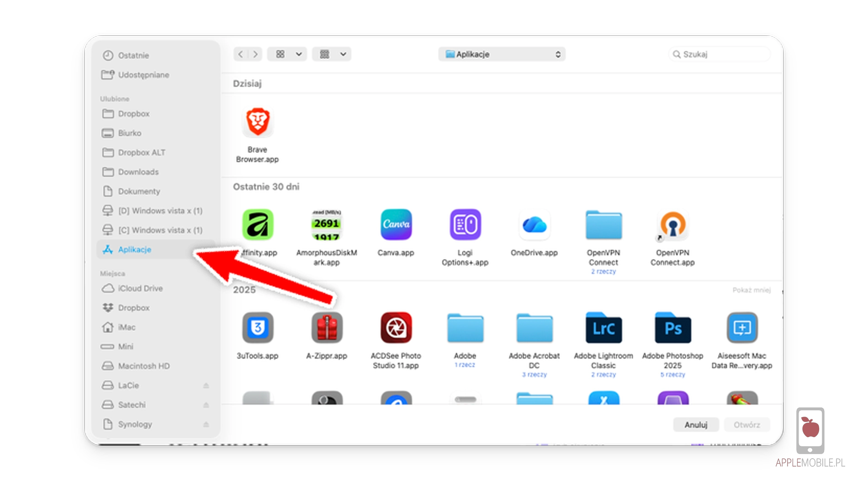This screenshot has width=868, height=481.
Task: Click the Pokaż mniej link
Action: click(x=751, y=290)
